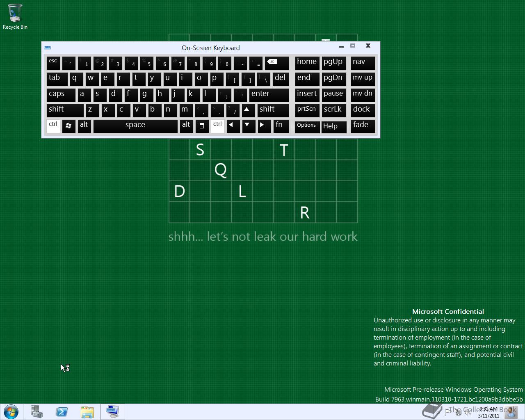Click the mv up key
This screenshot has height=420, width=525.
coord(363,79)
